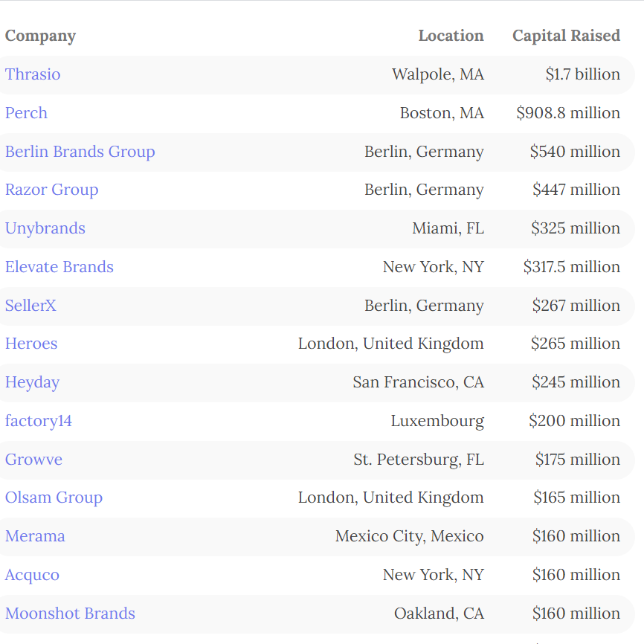Click the Location column header
The height and width of the screenshot is (644, 644).
pyautogui.click(x=451, y=36)
